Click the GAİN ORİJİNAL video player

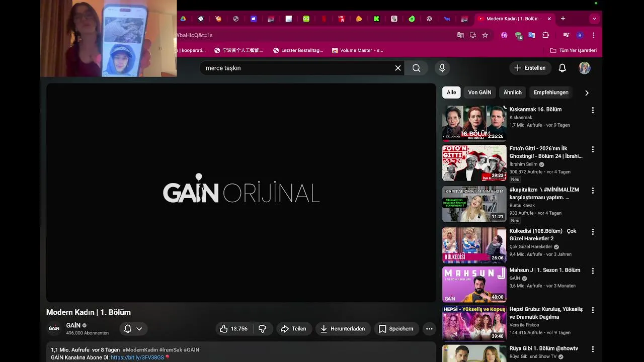[241, 193]
